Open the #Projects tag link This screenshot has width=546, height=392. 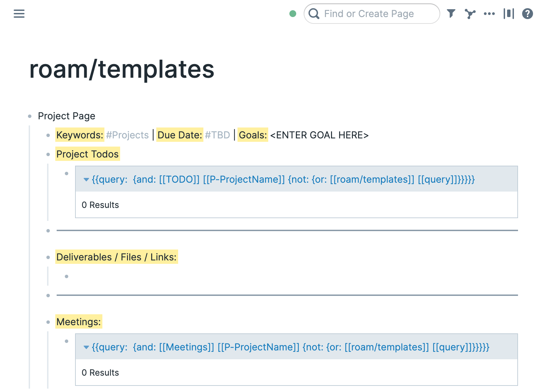pyautogui.click(x=127, y=135)
